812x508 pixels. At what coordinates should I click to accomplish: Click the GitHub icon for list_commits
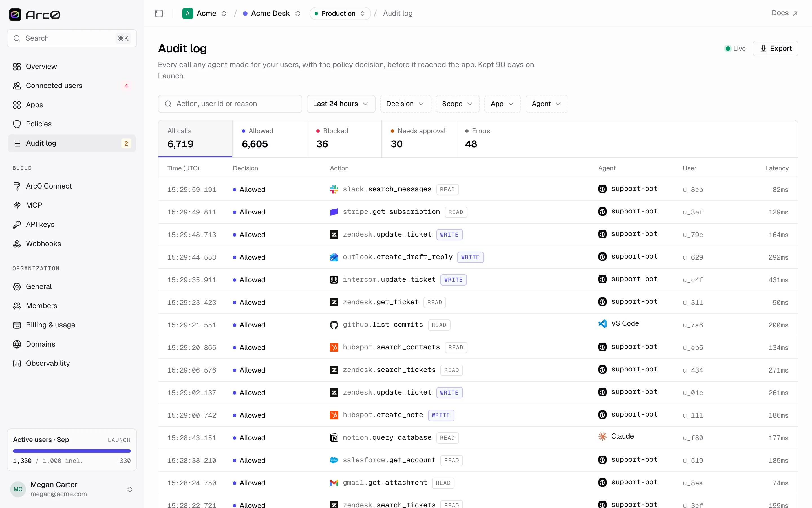point(334,325)
